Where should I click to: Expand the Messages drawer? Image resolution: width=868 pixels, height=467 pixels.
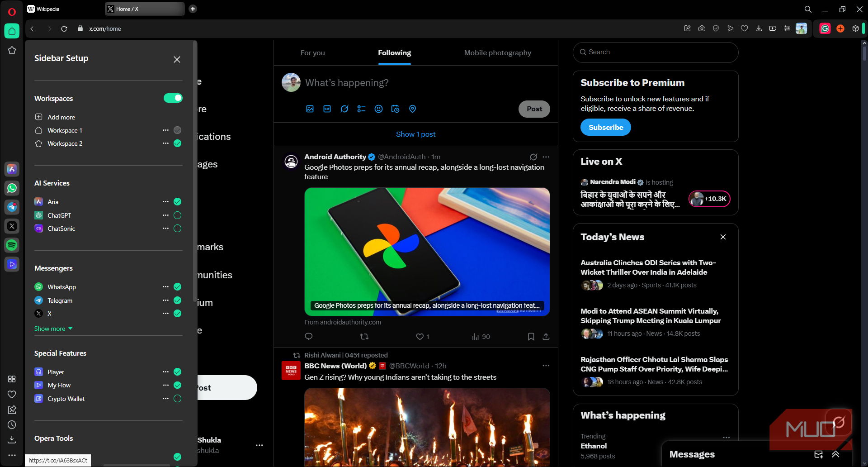(835, 454)
